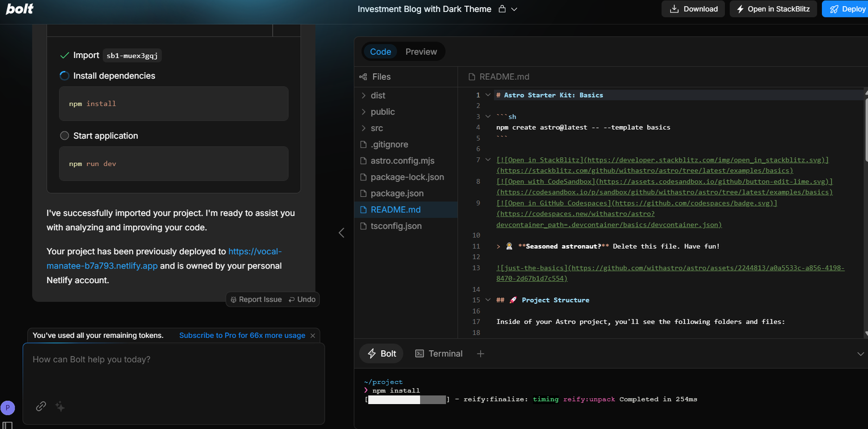Collapse the fold arrow on line 1

pos(488,95)
